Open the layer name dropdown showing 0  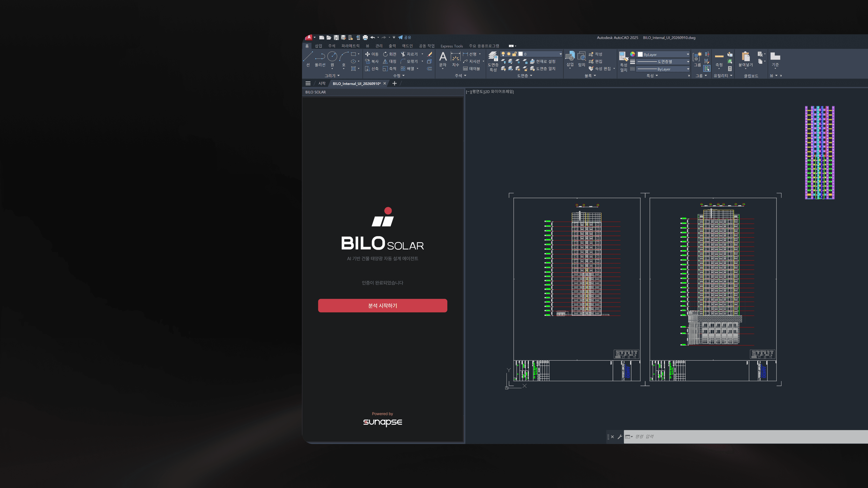[x=531, y=54]
